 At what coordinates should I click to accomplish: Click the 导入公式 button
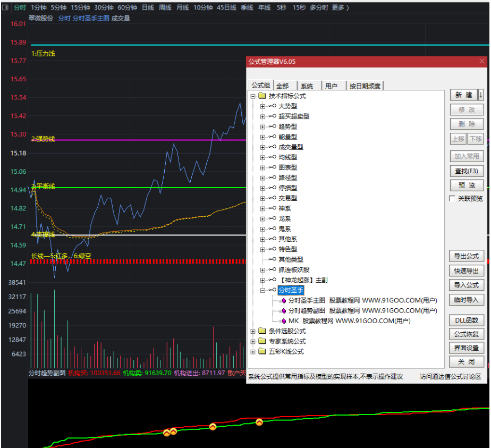(x=466, y=285)
